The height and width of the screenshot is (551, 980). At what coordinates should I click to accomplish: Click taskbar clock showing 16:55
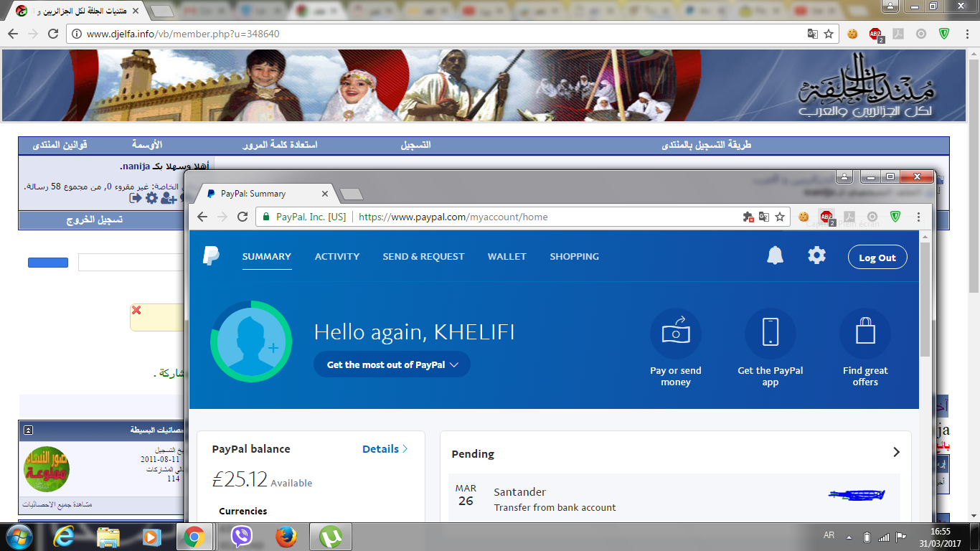pos(940,532)
